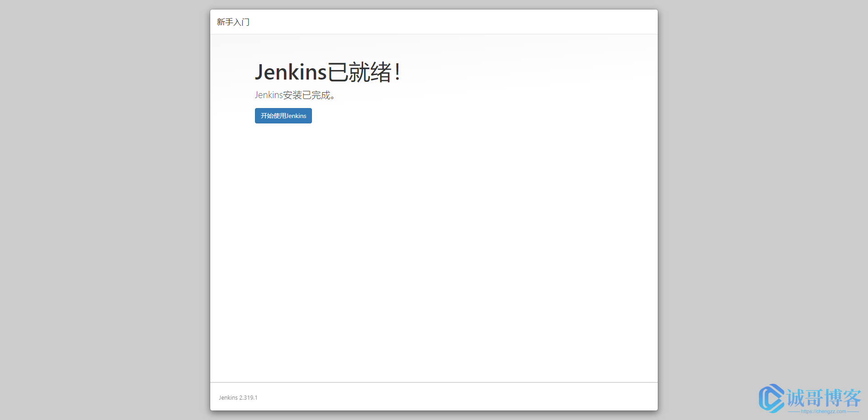Click the Jenkins已就绪! heading
Screen dimensions: 868x420
click(x=328, y=72)
